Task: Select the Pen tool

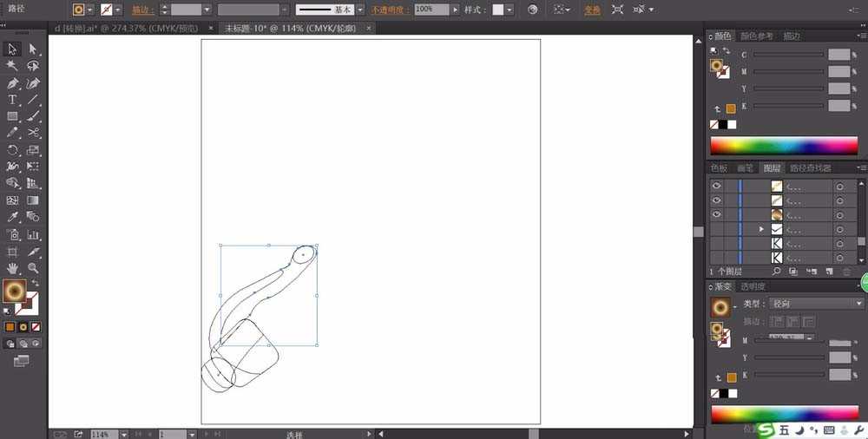Action: click(13, 83)
